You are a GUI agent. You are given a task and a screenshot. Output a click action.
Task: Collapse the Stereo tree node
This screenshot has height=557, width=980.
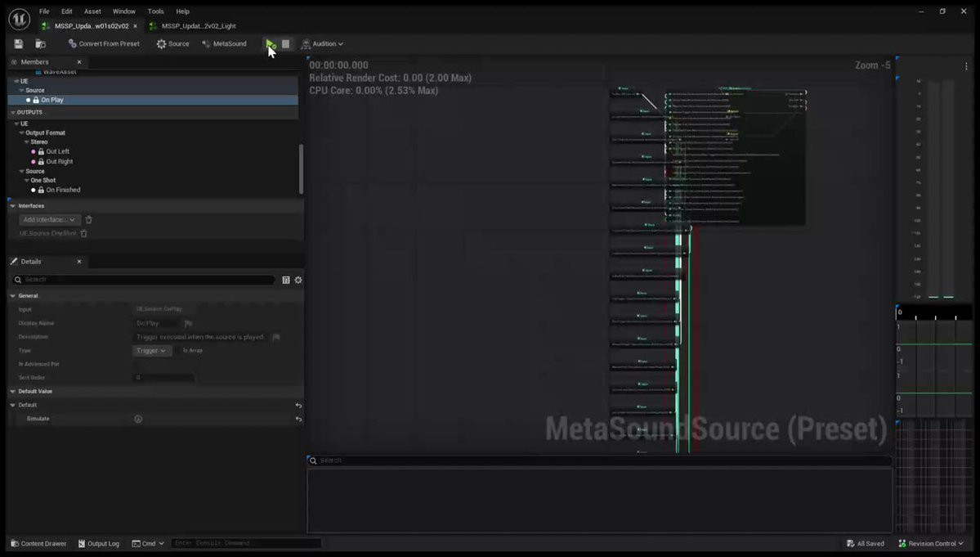tap(27, 141)
